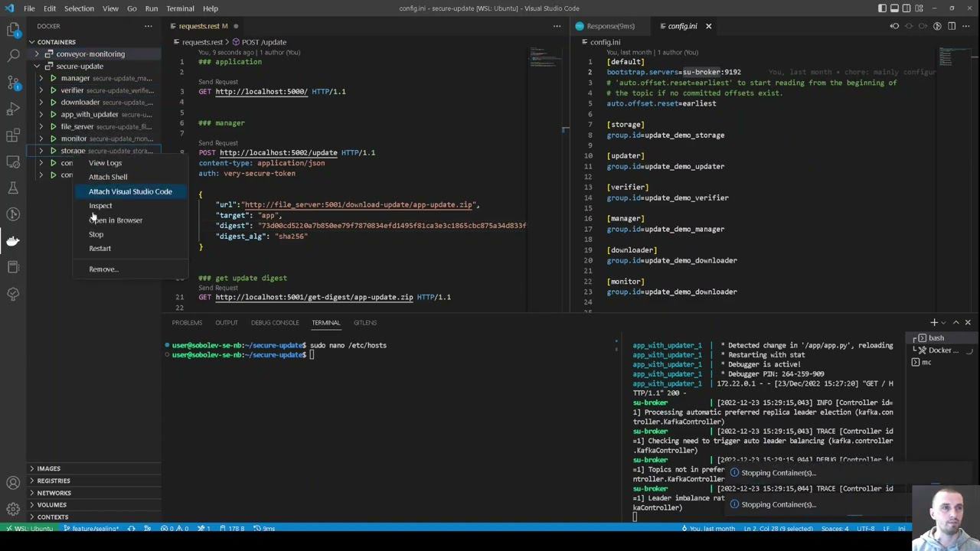Open the terminal launch profile dropdown arrow
The height and width of the screenshot is (551, 980).
pos(944,323)
